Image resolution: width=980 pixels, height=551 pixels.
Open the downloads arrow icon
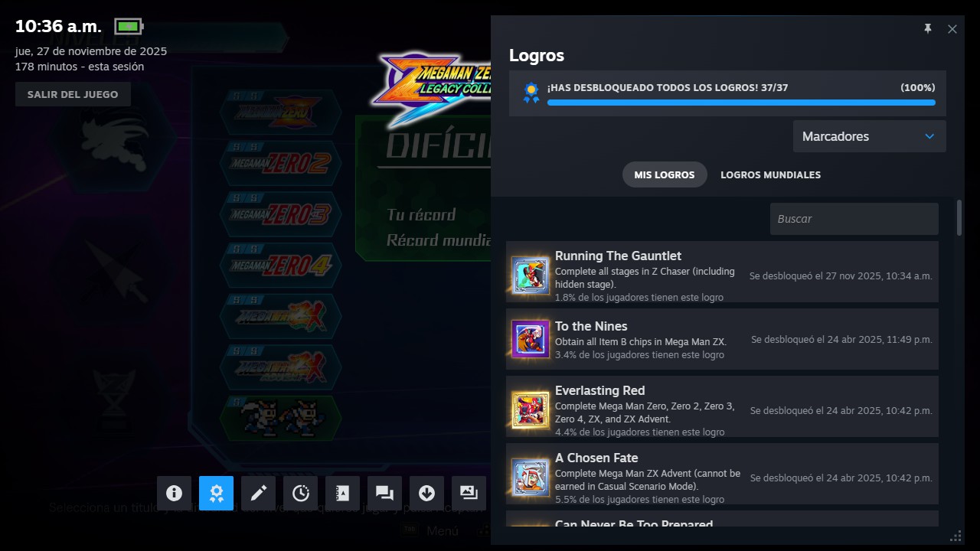(x=426, y=493)
